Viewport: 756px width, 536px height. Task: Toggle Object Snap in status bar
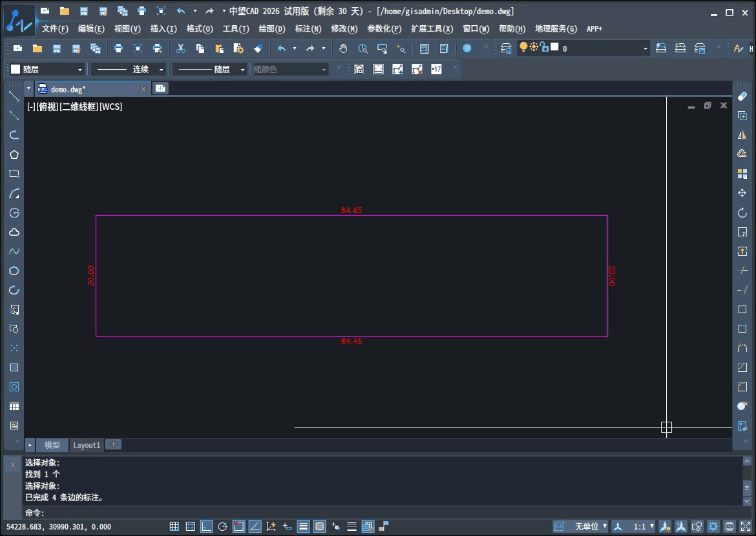[238, 526]
